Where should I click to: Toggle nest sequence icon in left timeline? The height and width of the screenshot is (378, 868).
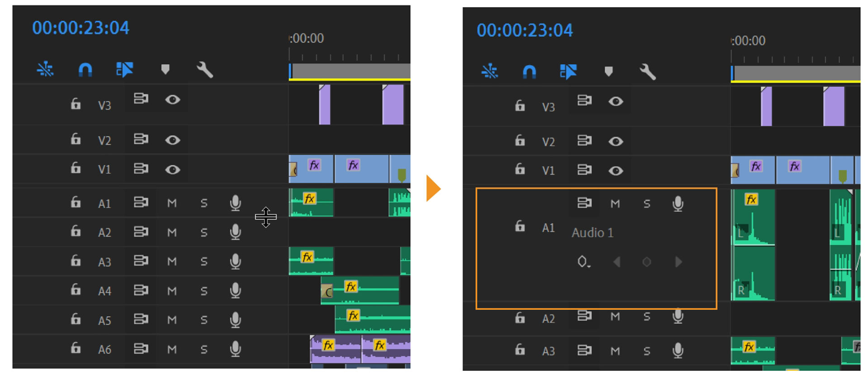[x=45, y=69]
